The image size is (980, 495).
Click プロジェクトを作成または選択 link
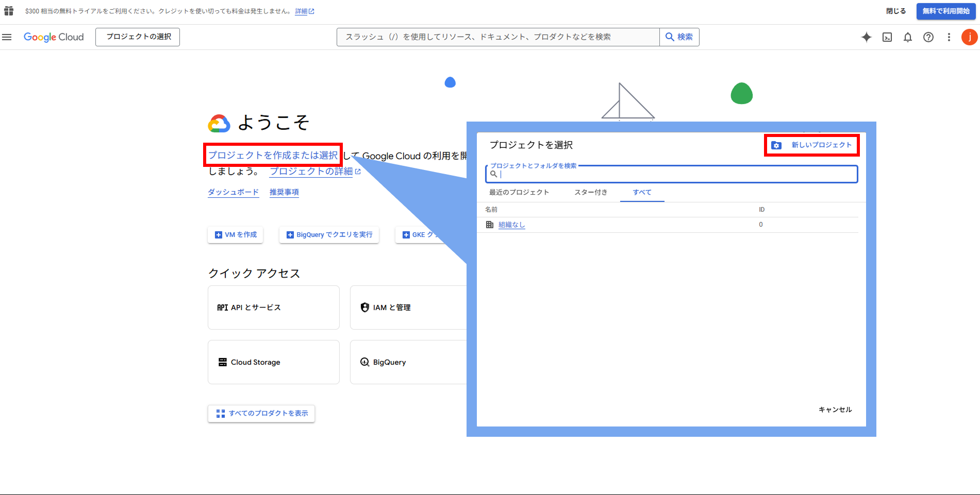273,155
